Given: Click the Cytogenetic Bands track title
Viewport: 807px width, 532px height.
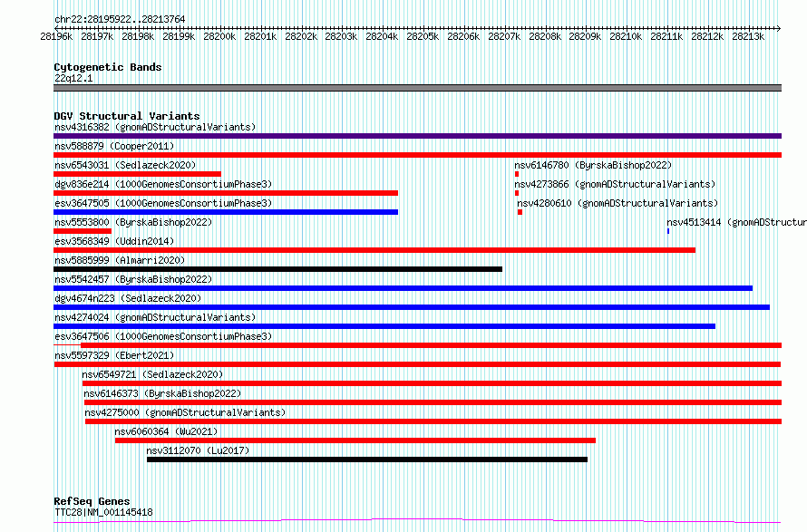Looking at the screenshot, I should coord(108,67).
